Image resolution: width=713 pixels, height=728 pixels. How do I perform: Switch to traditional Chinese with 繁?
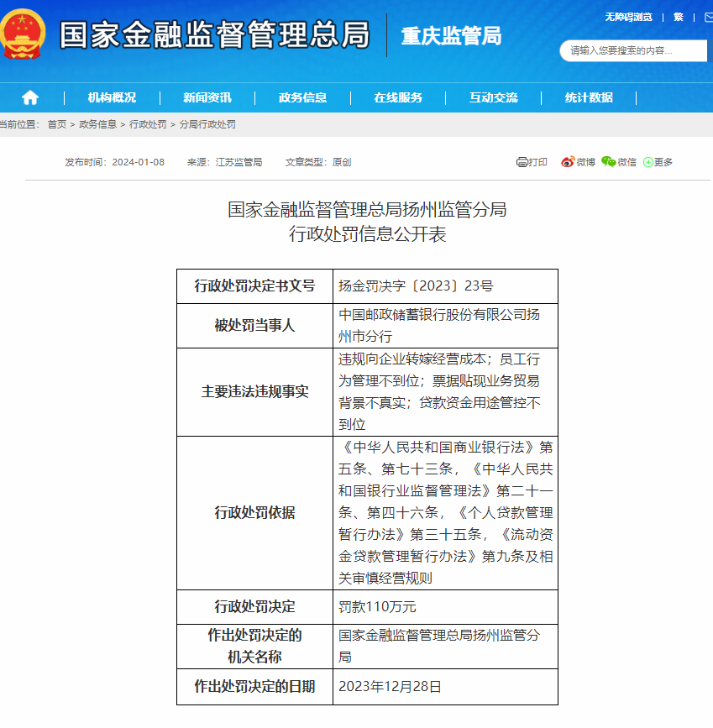tap(679, 18)
